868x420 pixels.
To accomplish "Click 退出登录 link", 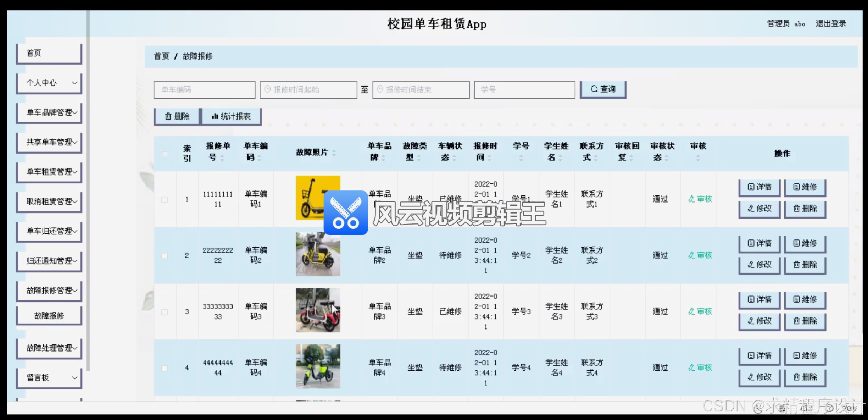I will (x=830, y=24).
